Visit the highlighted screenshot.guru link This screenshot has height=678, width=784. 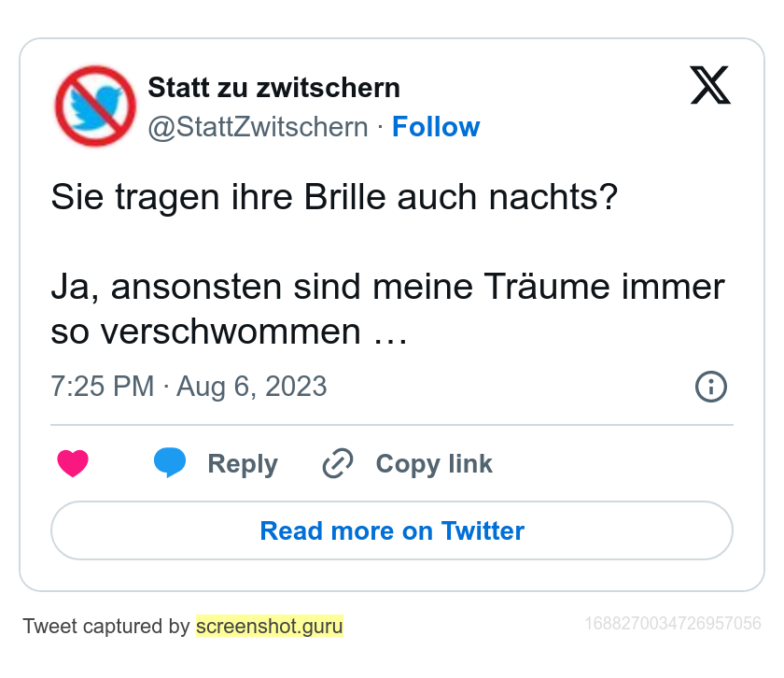(270, 626)
